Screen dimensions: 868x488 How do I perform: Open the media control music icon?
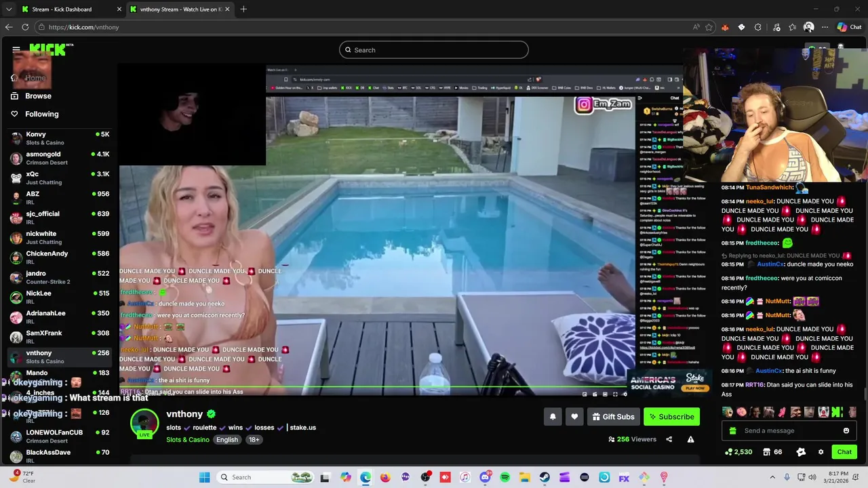pyautogui.click(x=776, y=27)
